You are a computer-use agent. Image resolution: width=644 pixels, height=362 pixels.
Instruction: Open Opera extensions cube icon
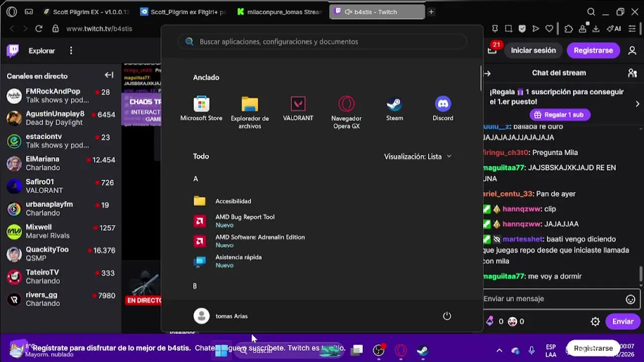(569, 29)
